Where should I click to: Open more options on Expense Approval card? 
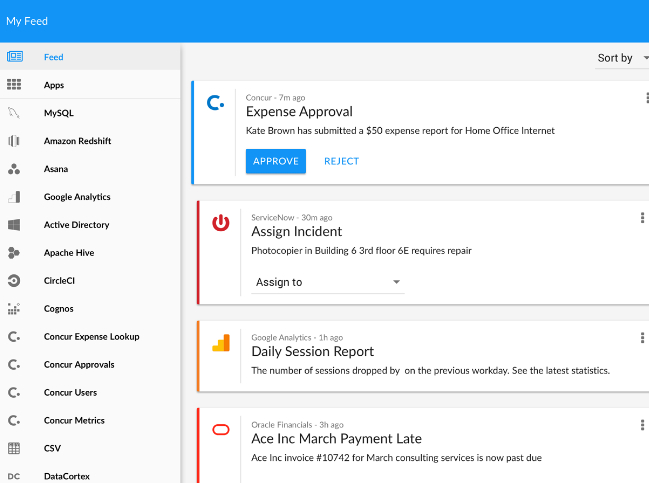647,98
